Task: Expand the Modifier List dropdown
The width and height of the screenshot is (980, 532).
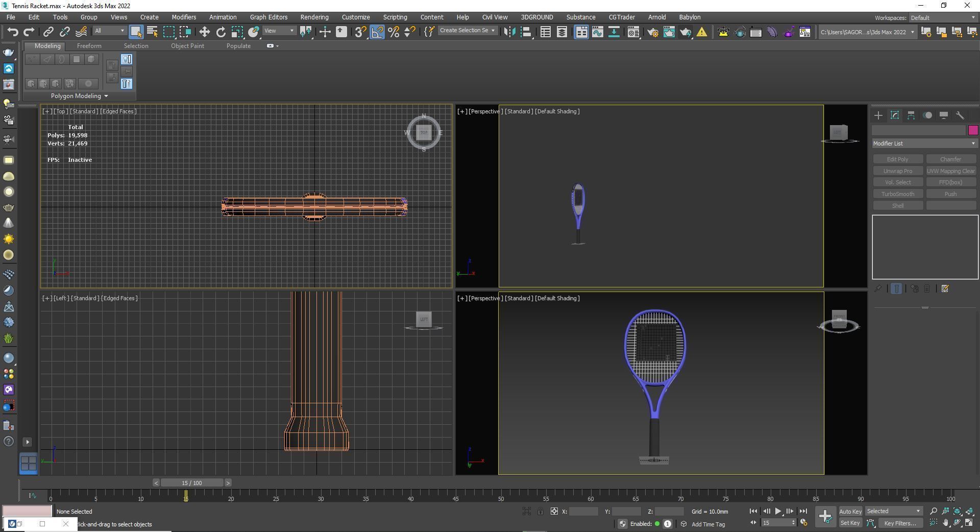Action: point(924,143)
